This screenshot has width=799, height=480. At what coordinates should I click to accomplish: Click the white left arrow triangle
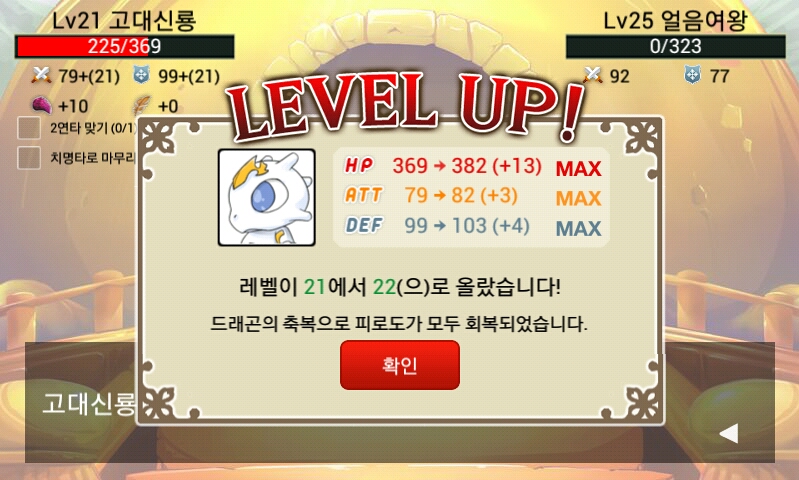(729, 434)
